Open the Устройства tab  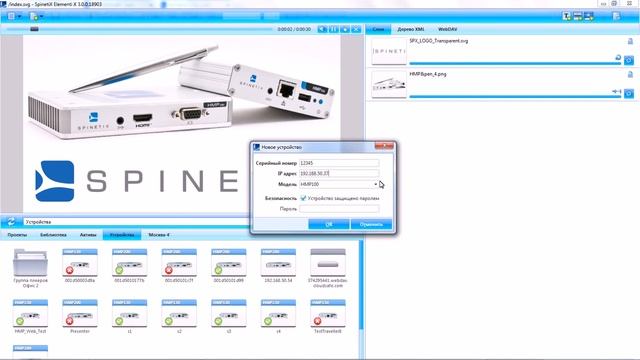[122, 235]
